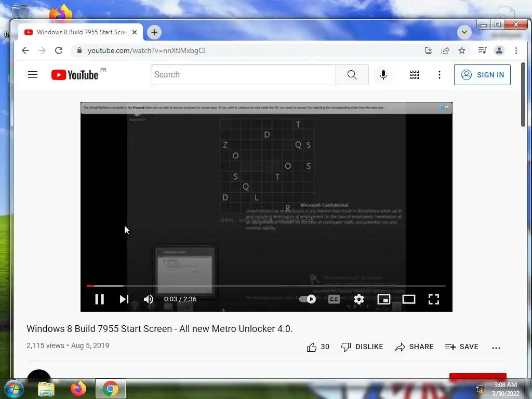
Task: Toggle closed captions CC
Action: (x=334, y=299)
